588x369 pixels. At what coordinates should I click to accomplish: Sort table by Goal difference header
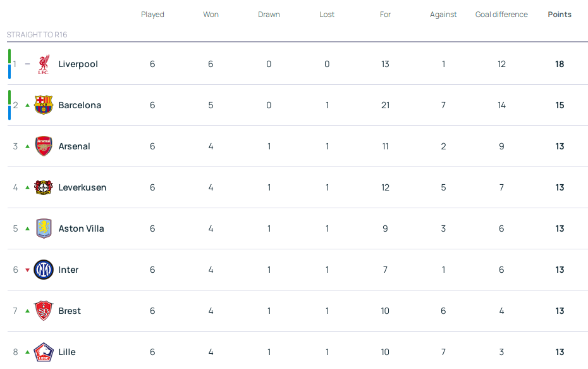(x=501, y=15)
